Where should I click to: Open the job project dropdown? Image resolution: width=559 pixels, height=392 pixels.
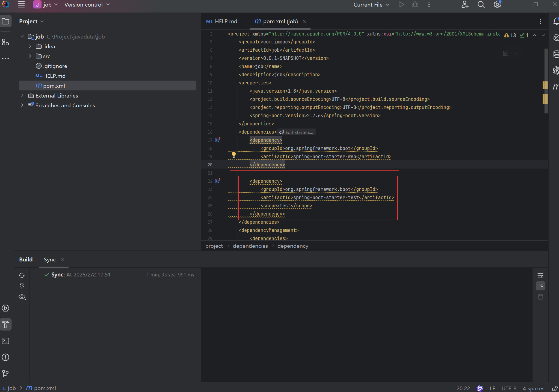(45, 5)
